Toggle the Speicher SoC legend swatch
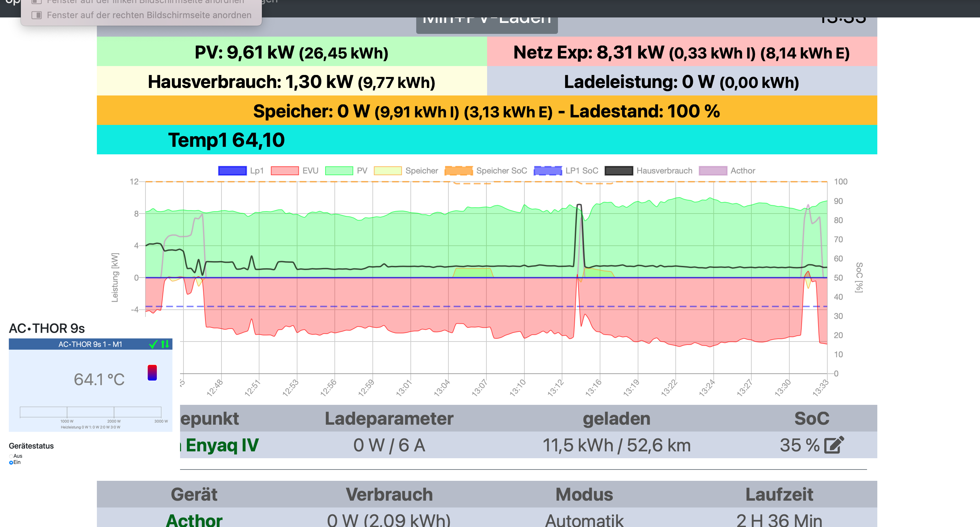 point(458,171)
